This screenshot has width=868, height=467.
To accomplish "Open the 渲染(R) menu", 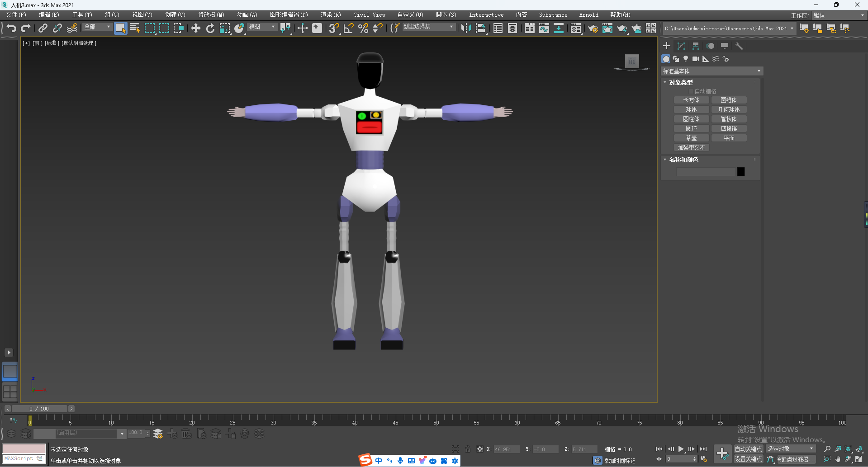I will tap(331, 15).
